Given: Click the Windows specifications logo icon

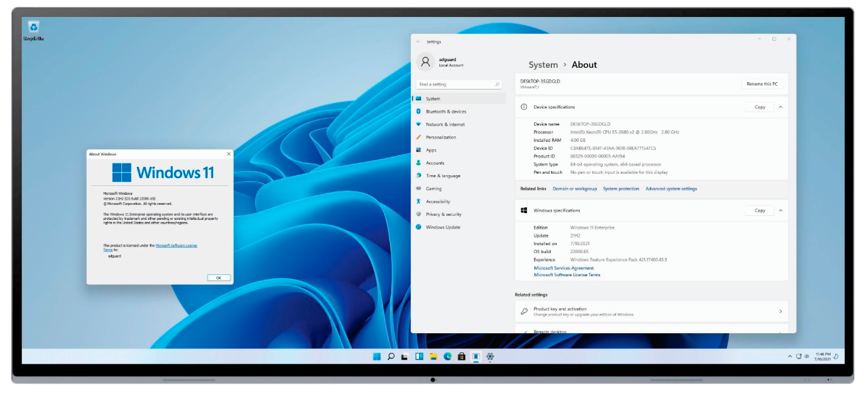Looking at the screenshot, I should (524, 210).
